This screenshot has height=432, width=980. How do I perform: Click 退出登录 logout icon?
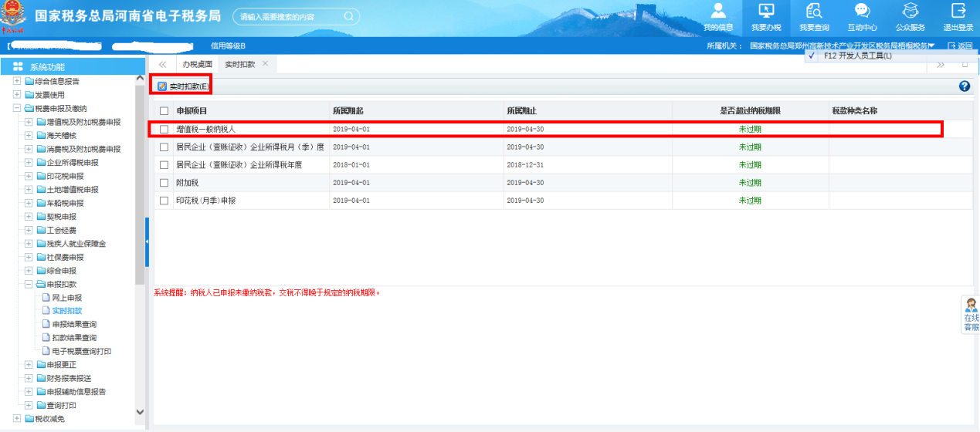click(958, 12)
